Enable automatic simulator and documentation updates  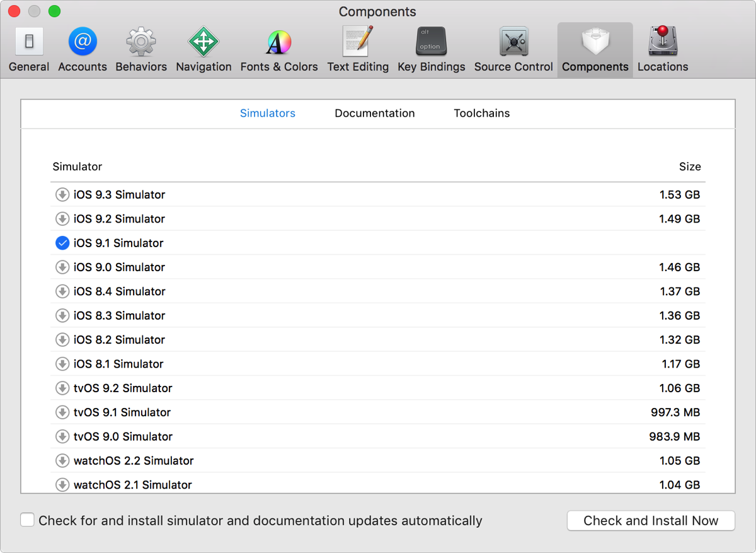click(27, 520)
